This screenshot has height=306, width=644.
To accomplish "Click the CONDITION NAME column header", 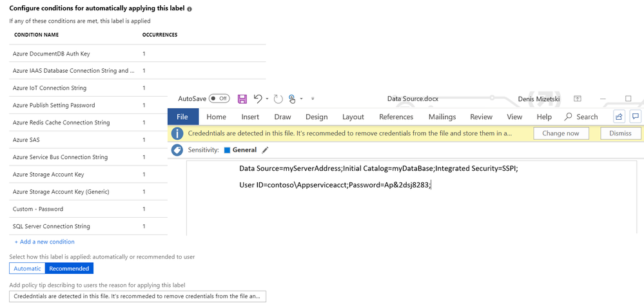I will (36, 35).
